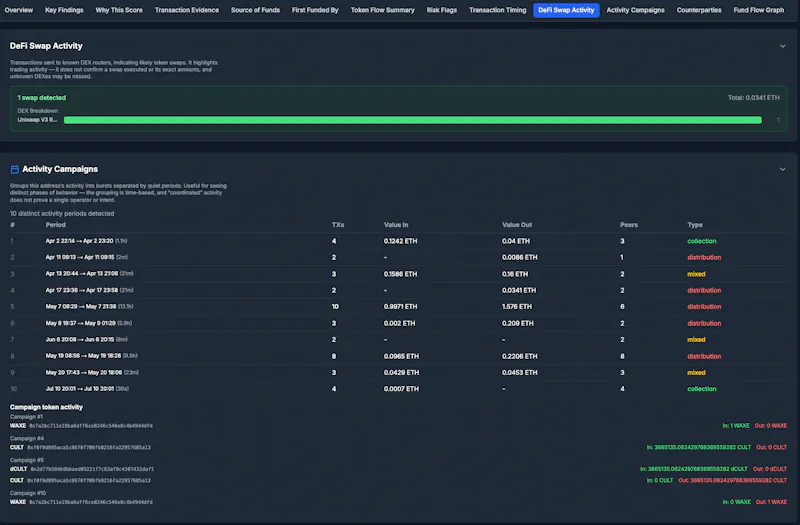This screenshot has width=800, height=525.
Task: Click the 'Out: 0 dCULT' amount
Action: point(770,469)
